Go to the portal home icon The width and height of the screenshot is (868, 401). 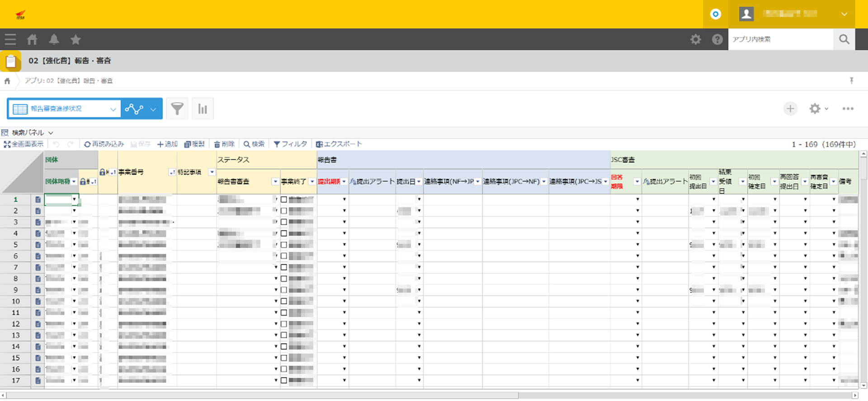32,40
